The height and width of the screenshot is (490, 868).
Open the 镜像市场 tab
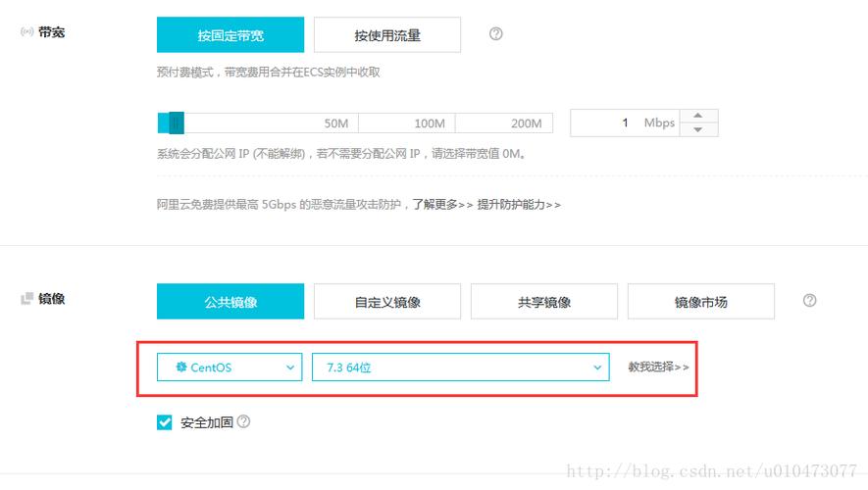701,302
